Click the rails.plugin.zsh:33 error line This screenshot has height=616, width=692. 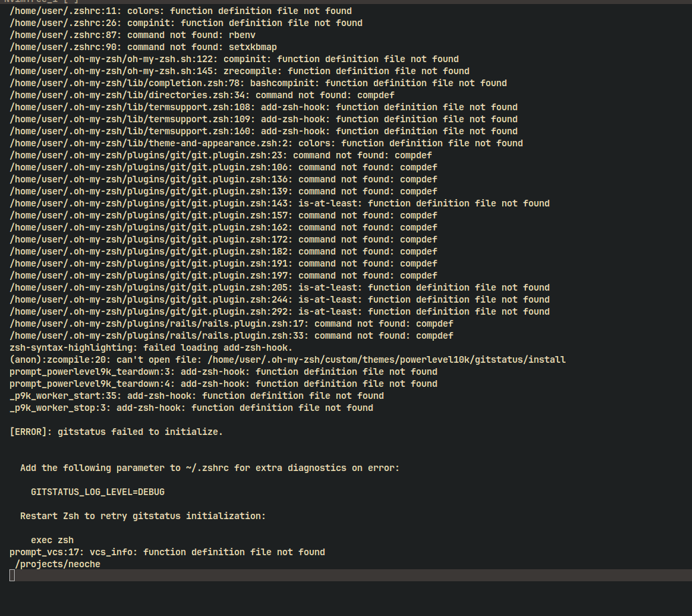pyautogui.click(x=231, y=335)
